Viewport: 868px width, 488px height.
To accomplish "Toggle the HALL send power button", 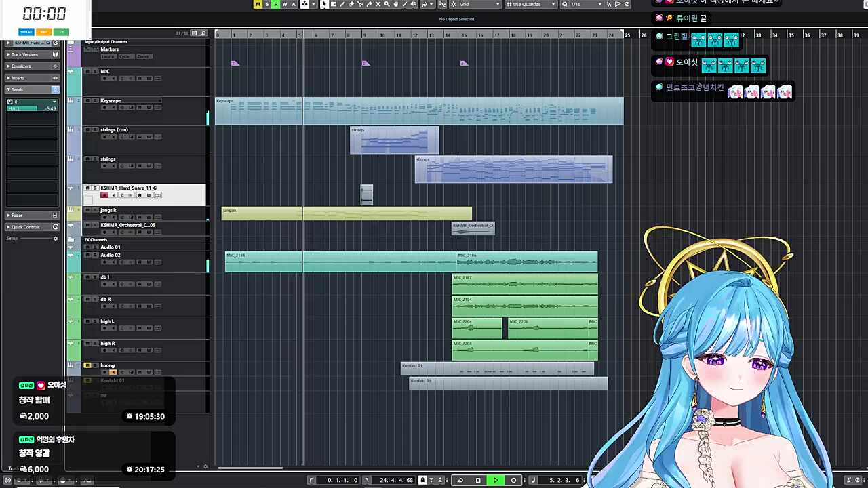I will 10,102.
